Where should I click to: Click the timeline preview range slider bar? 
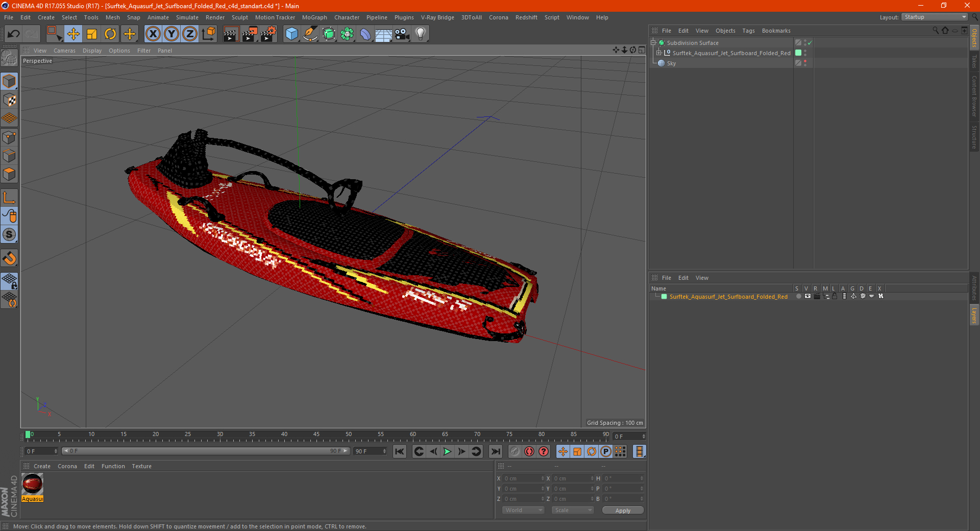click(x=206, y=451)
